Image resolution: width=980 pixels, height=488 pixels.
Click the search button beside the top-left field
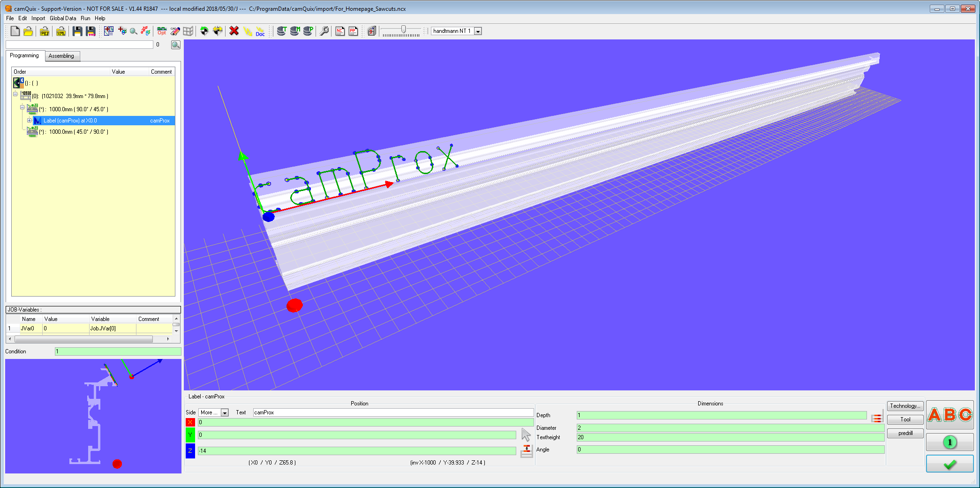pyautogui.click(x=176, y=45)
